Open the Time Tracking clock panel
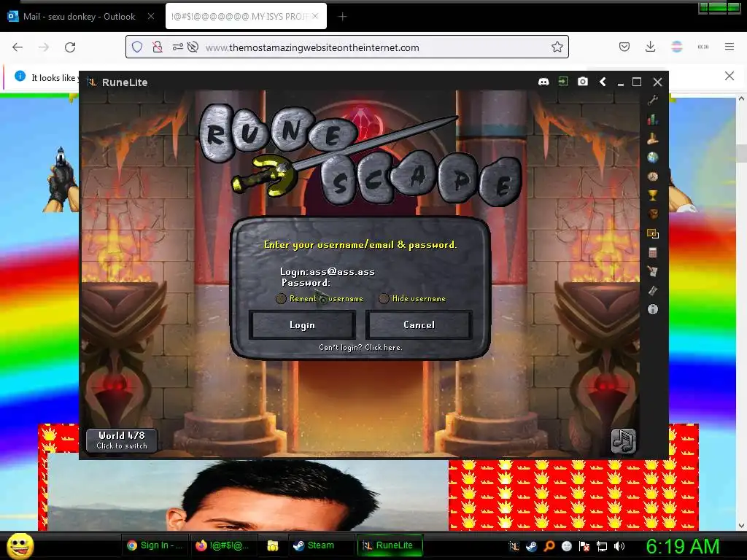Image resolution: width=747 pixels, height=560 pixels. [x=653, y=176]
